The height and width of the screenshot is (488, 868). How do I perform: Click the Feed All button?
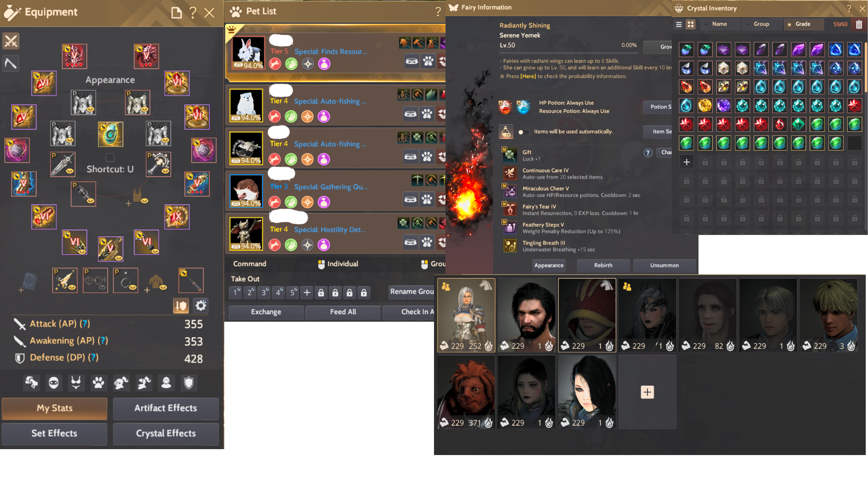tap(343, 312)
